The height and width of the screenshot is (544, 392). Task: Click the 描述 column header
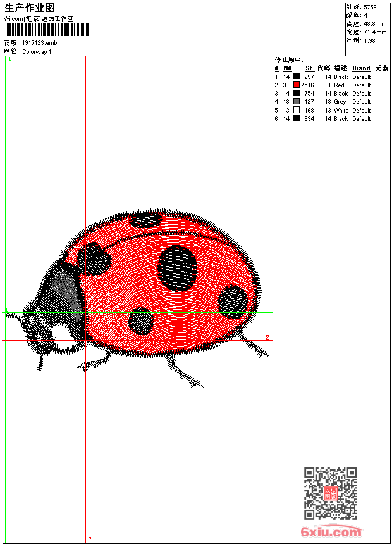click(x=341, y=68)
